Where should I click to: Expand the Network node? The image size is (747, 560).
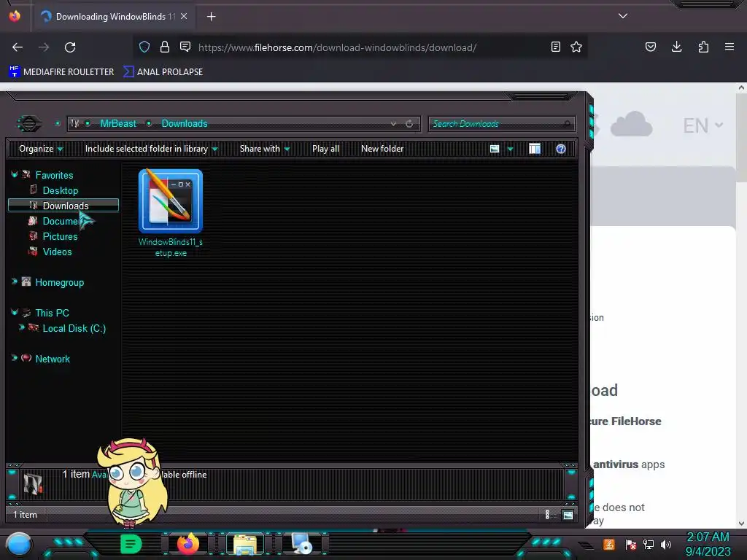(15, 358)
